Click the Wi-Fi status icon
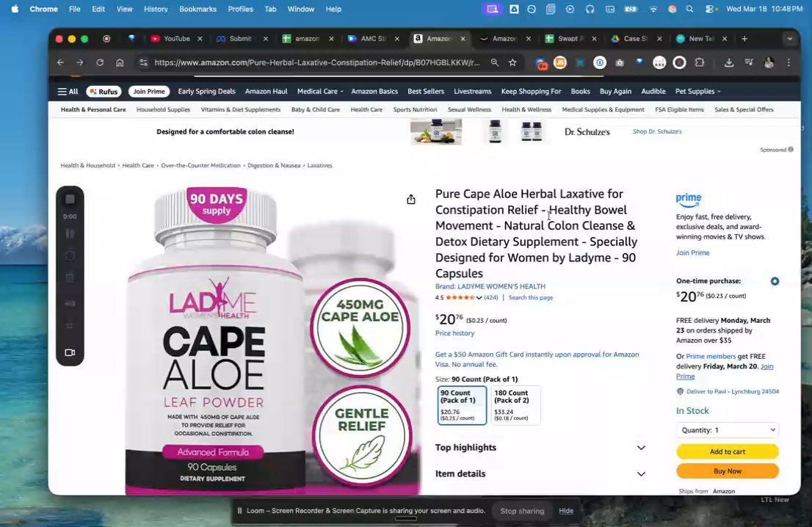Viewport: 812px width, 527px height. [x=653, y=9]
